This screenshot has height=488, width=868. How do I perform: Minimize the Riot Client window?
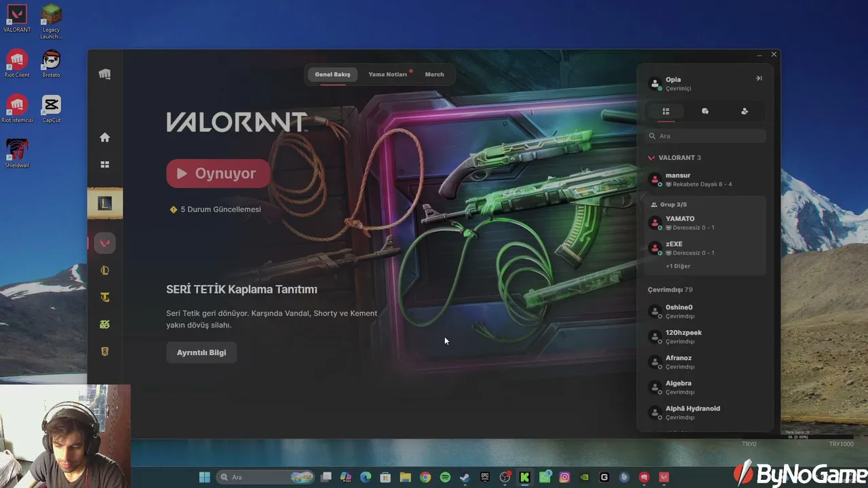coord(759,55)
